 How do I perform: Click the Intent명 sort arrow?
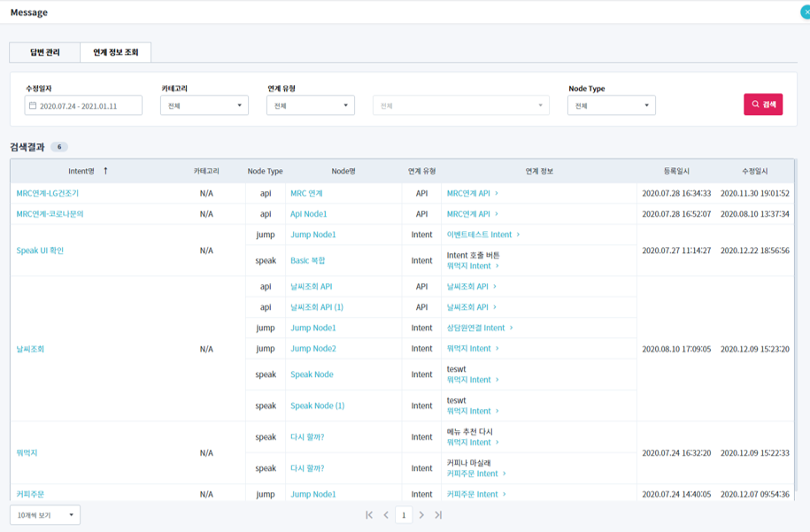tap(106, 171)
